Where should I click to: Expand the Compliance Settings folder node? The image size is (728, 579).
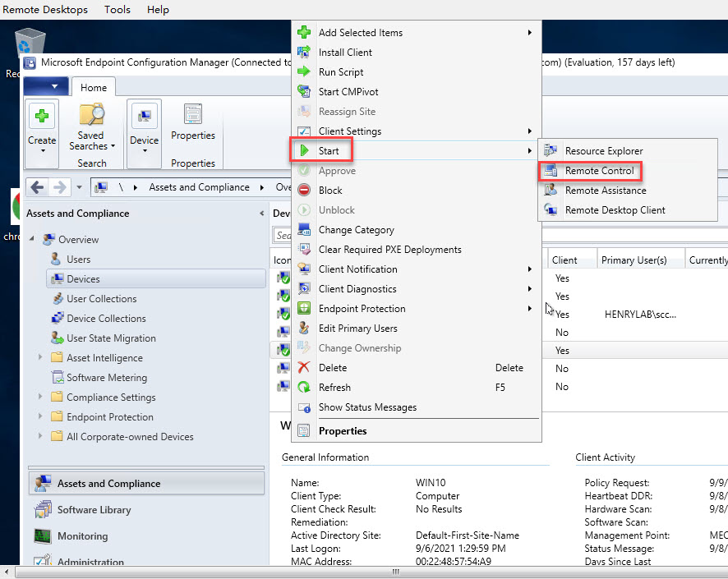click(x=40, y=397)
